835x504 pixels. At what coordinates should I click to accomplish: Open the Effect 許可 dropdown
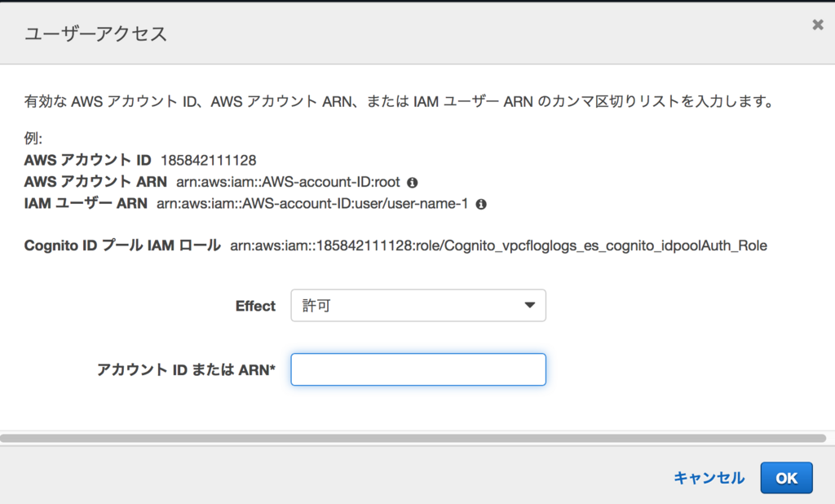[x=418, y=305]
